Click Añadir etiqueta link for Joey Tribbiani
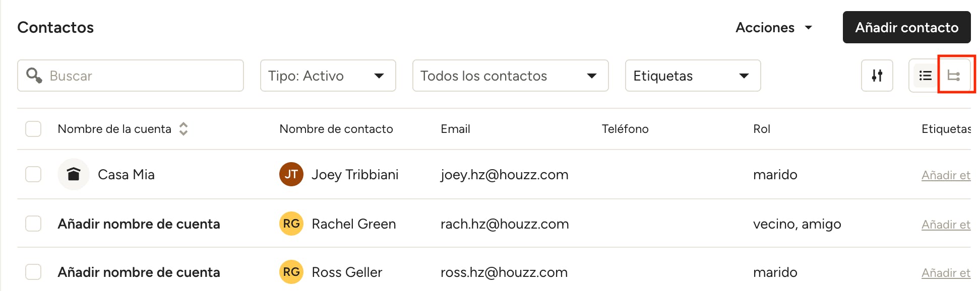 (946, 175)
